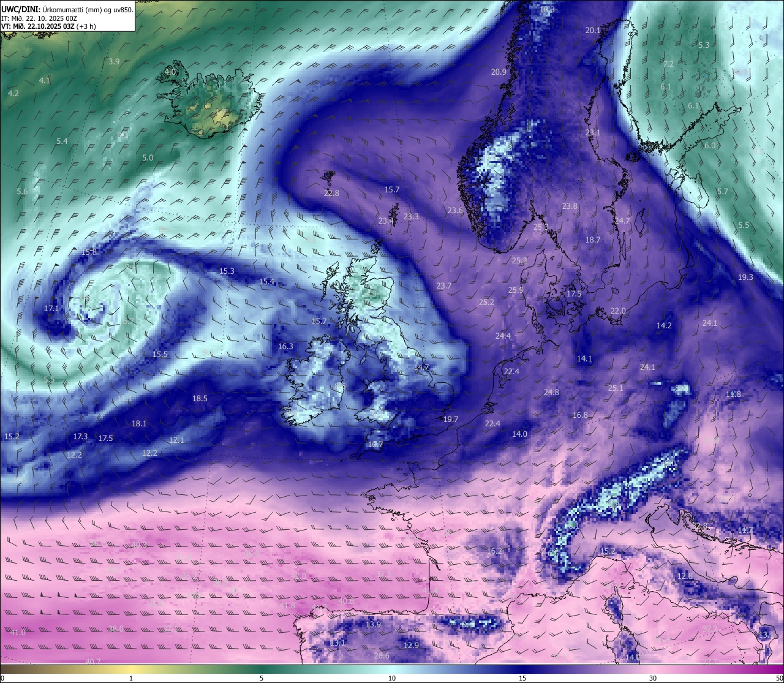Click the value 5.3 label
The width and height of the screenshot is (784, 683).
pyautogui.click(x=704, y=45)
